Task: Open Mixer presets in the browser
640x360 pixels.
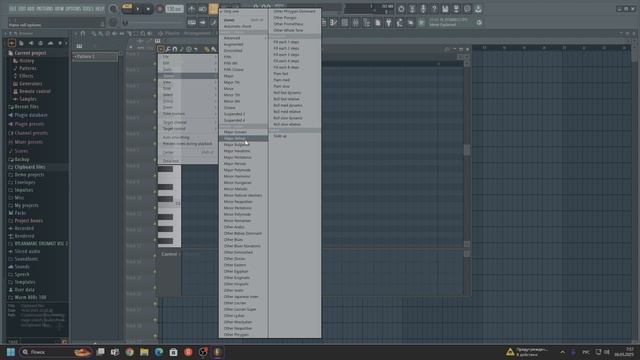Action: point(29,142)
